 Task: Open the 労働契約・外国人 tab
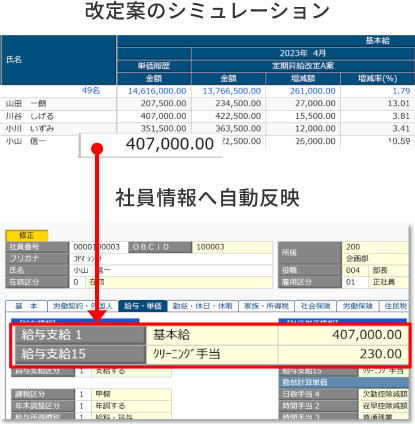pos(83,306)
